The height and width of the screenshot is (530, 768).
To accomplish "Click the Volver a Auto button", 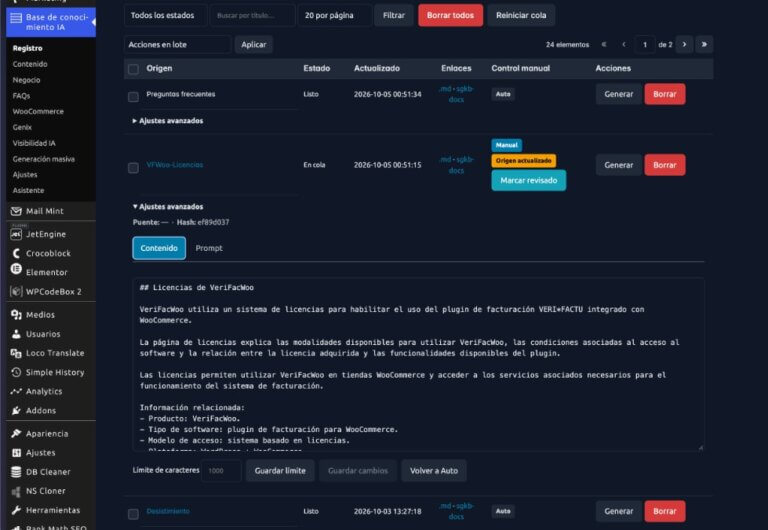I will pyautogui.click(x=434, y=471).
